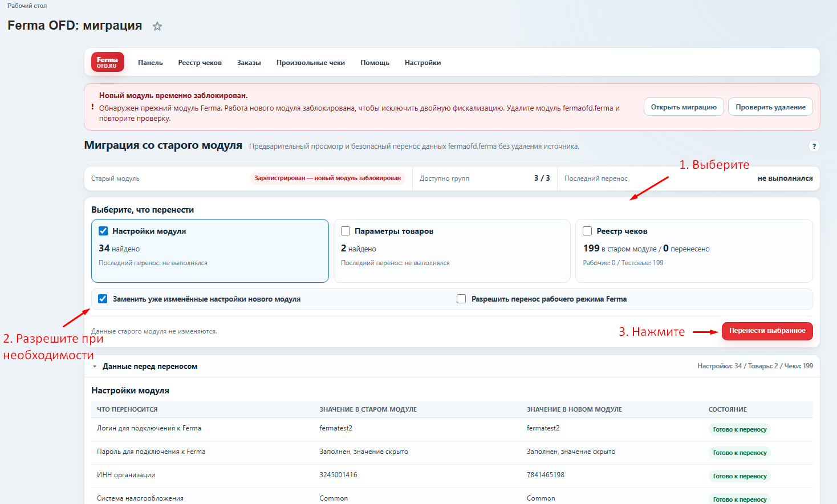Click the ЧТО ПЕРЕНОСИТСЯ column header
The image size is (837, 504).
click(x=127, y=409)
